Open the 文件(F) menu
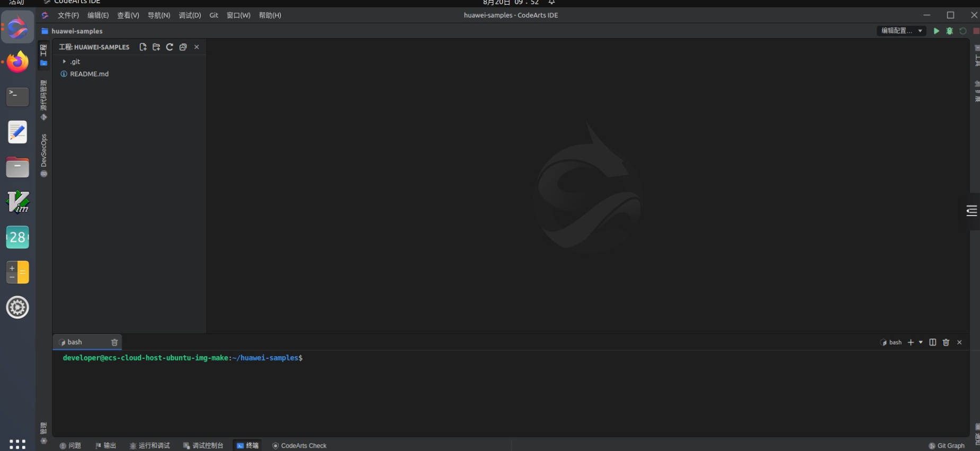The height and width of the screenshot is (451, 980). click(x=68, y=15)
